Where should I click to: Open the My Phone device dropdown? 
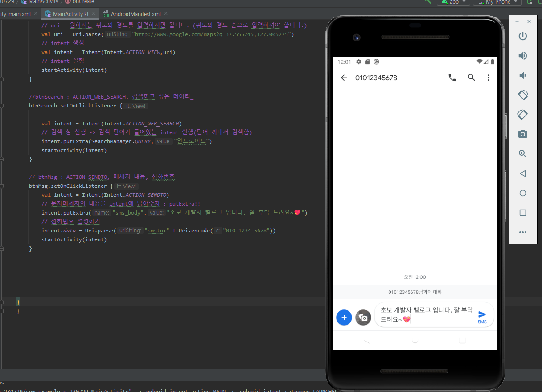[497, 2]
